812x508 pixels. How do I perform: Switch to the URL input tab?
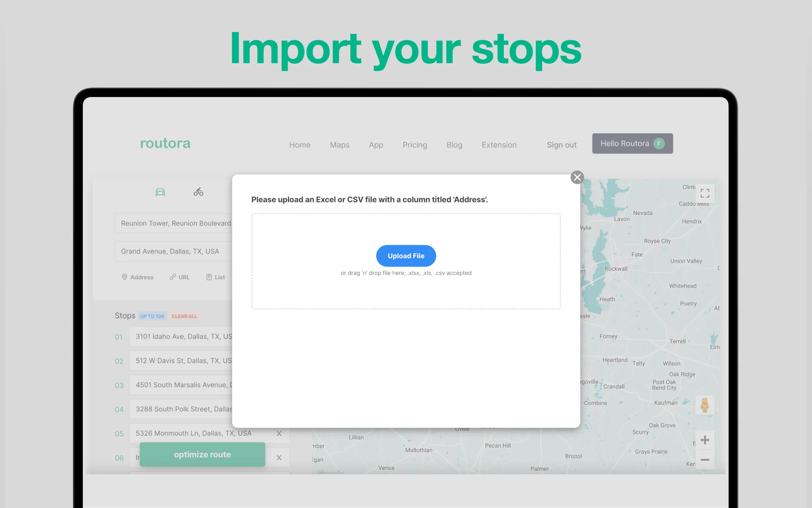coord(180,277)
